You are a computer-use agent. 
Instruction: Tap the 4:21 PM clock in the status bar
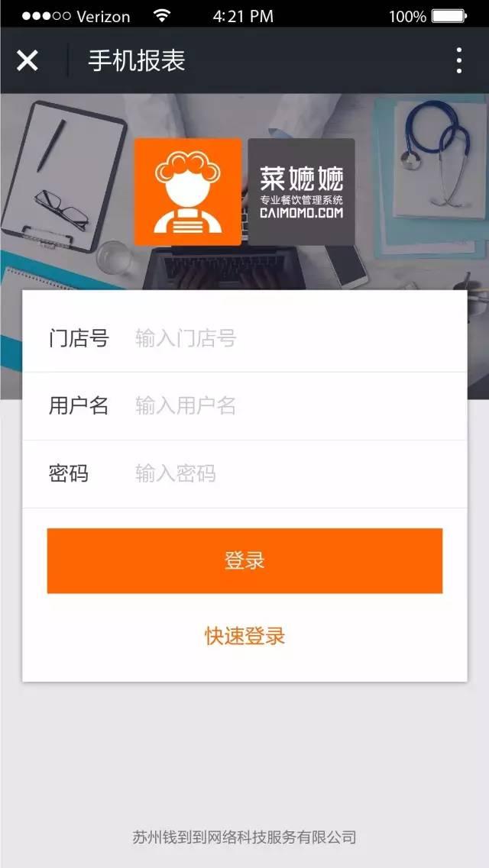(243, 16)
